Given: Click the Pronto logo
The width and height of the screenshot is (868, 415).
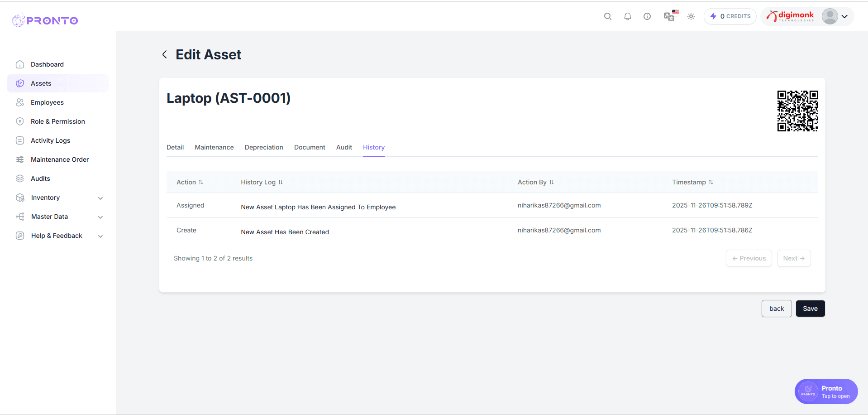Looking at the screenshot, I should [45, 20].
